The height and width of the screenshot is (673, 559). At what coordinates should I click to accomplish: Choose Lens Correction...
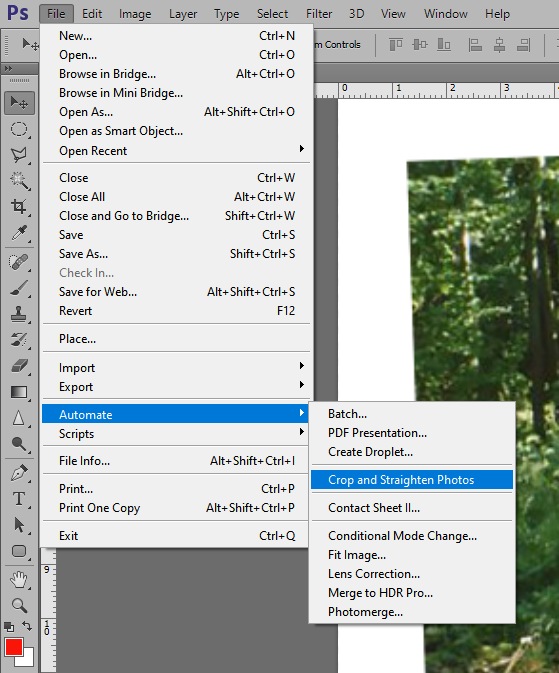[412, 574]
